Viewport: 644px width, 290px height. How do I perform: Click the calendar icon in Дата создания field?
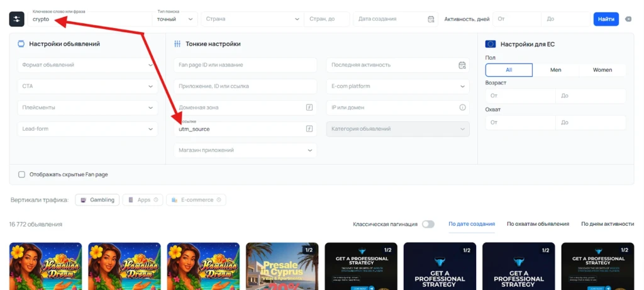[431, 19]
